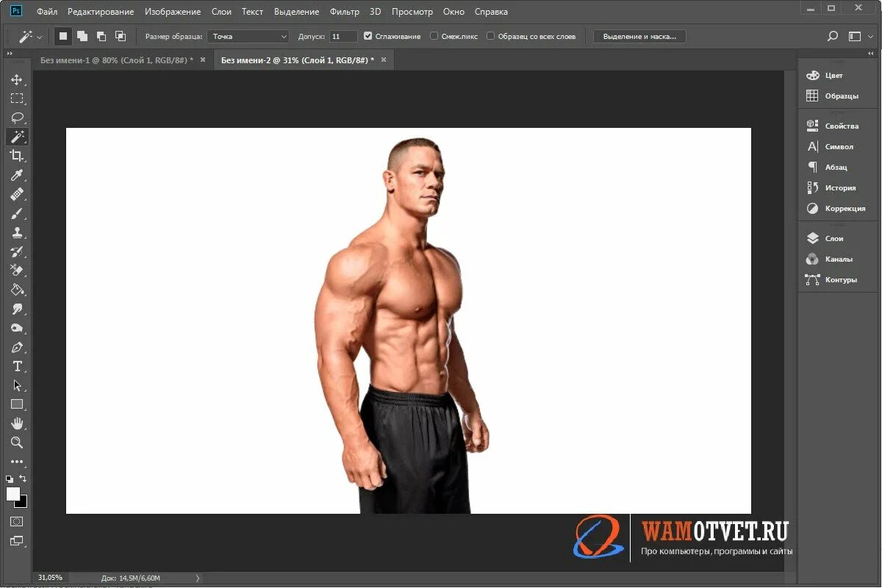
Task: Select the Lasso tool
Action: pos(17,118)
